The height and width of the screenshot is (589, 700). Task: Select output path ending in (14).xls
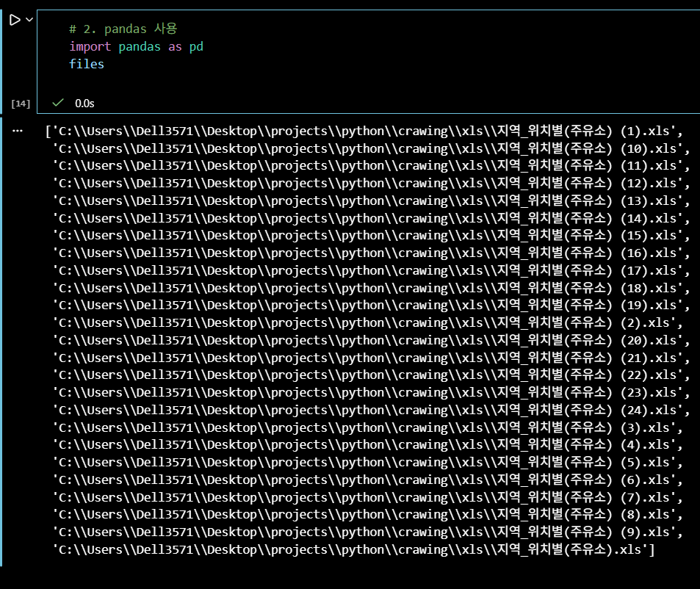(372, 218)
